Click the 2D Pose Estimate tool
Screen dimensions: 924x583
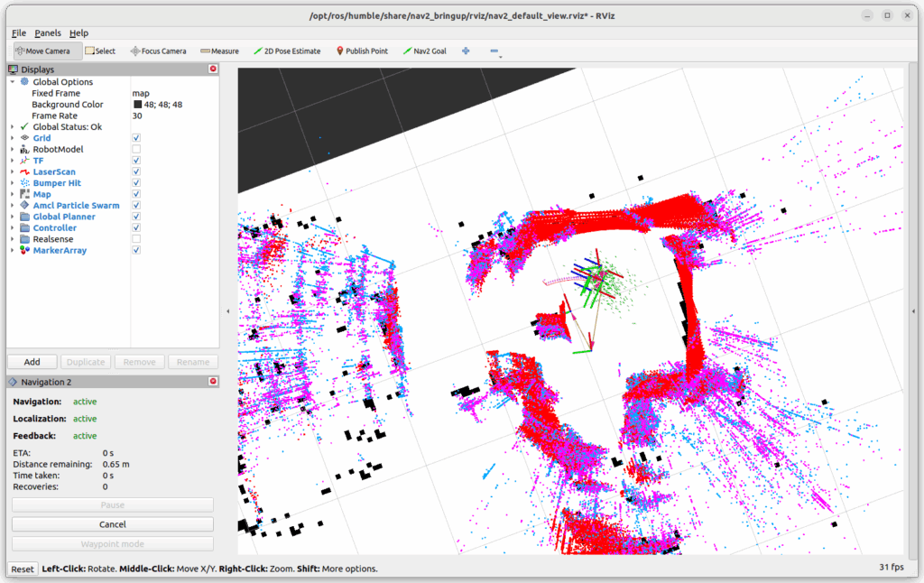pos(287,51)
